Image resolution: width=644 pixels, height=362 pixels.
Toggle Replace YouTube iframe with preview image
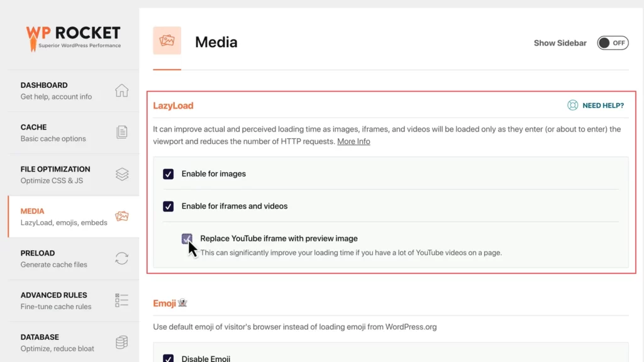click(187, 239)
